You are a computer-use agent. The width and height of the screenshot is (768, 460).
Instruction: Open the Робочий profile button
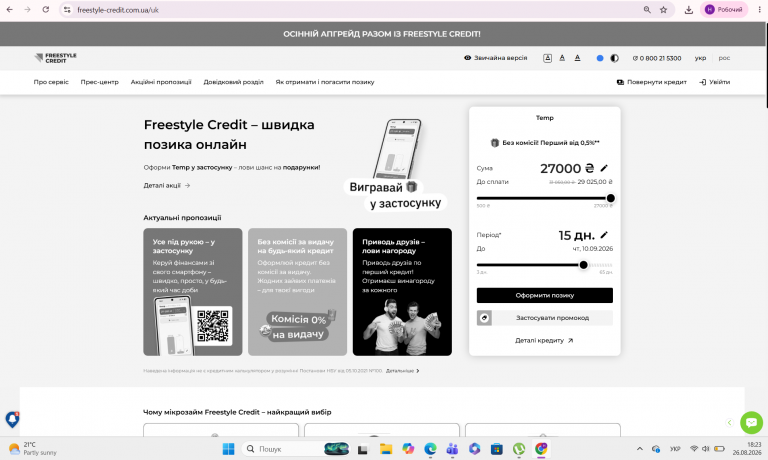click(724, 10)
